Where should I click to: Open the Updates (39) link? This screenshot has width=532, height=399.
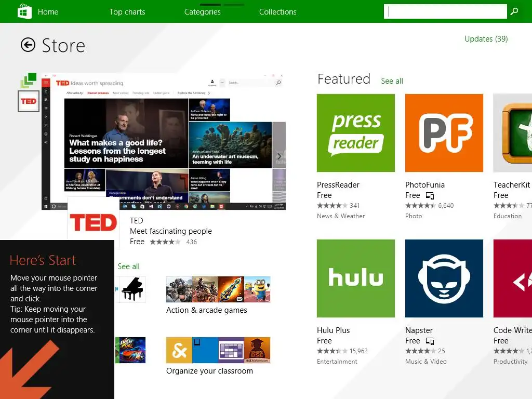pyautogui.click(x=486, y=39)
